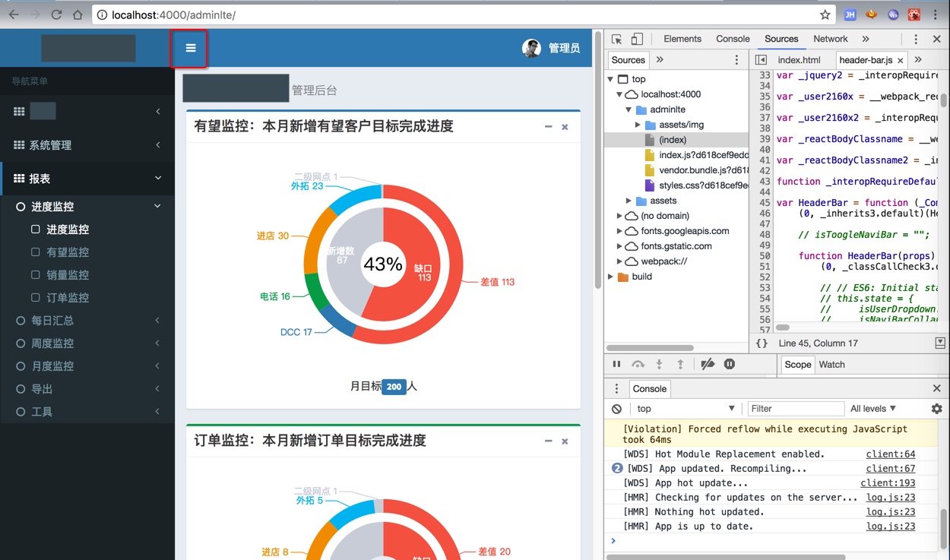
Task: Minimize the 有望监控 chart panel
Action: tap(548, 127)
